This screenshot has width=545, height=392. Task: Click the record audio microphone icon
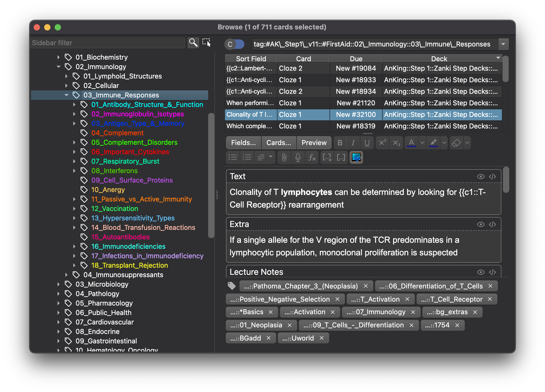coord(298,157)
